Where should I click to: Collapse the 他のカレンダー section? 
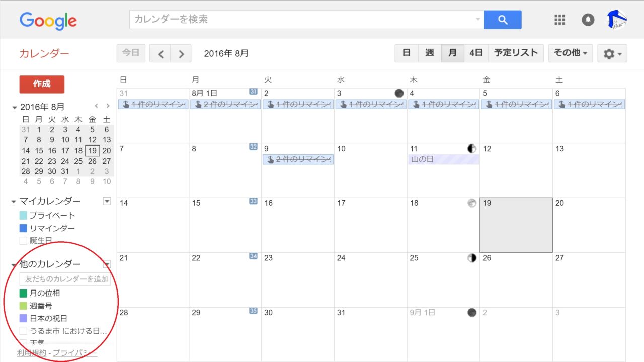click(14, 264)
